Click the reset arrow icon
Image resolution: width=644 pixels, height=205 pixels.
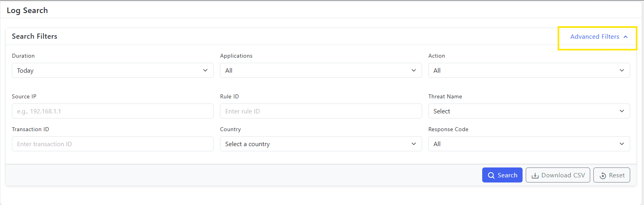[603, 176]
